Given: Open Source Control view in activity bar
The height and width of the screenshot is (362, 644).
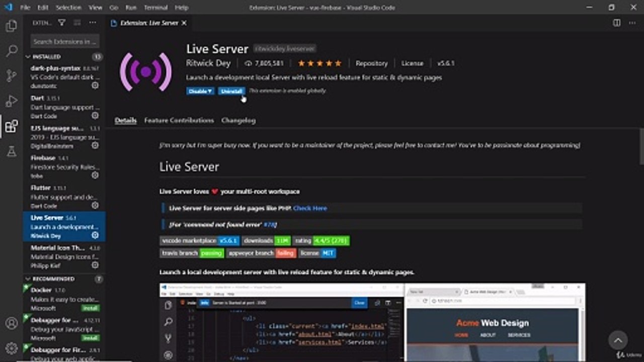Looking at the screenshot, I should 11,76.
